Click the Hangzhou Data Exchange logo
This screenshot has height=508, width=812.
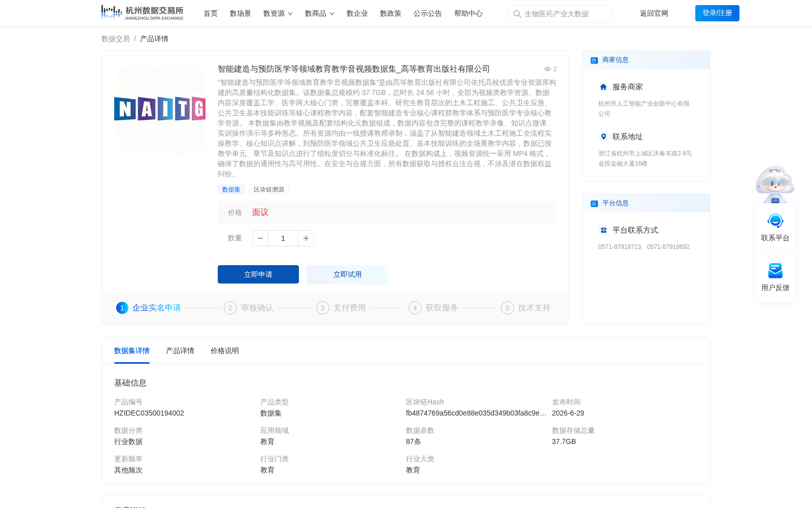(x=142, y=13)
